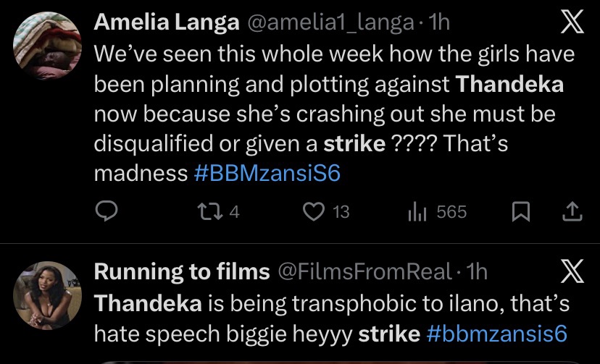
Task: Click the Running to films display name
Action: [181, 272]
